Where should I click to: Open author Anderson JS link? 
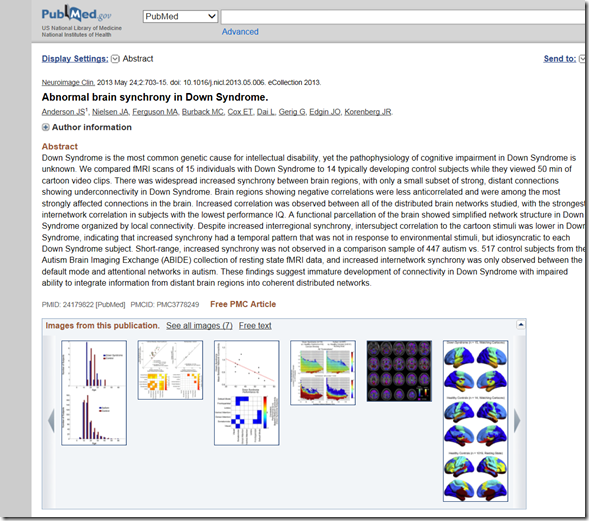coord(63,112)
